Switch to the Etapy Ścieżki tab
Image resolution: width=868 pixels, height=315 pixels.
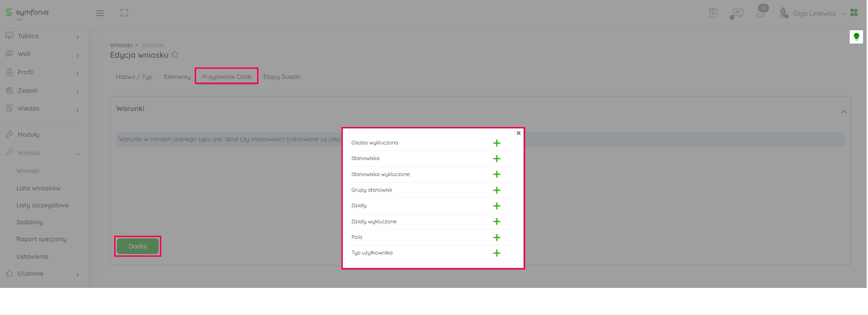[282, 77]
